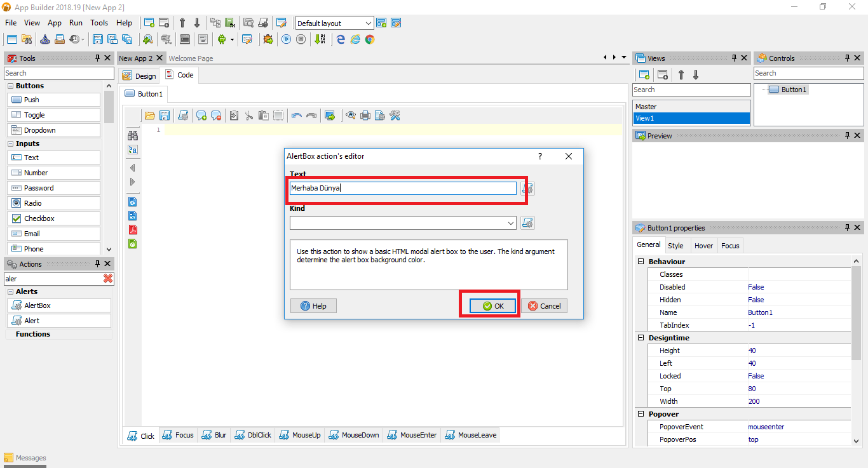868x468 pixels.
Task: Click the Paste icon in the code toolbar
Action: (x=263, y=115)
